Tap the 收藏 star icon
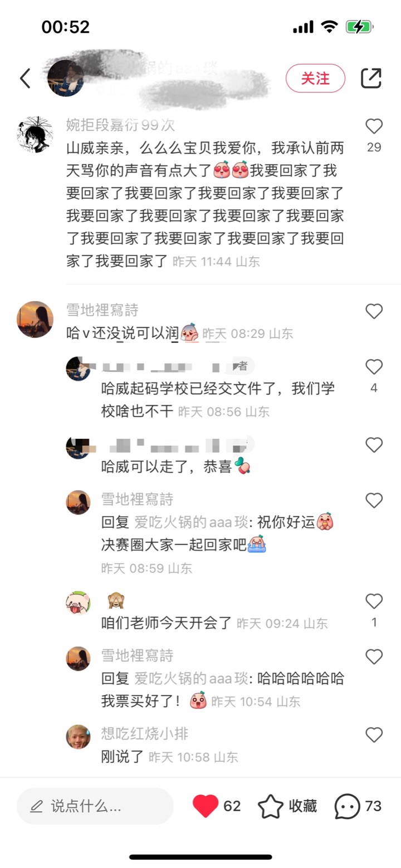The width and height of the screenshot is (401, 868). click(271, 806)
